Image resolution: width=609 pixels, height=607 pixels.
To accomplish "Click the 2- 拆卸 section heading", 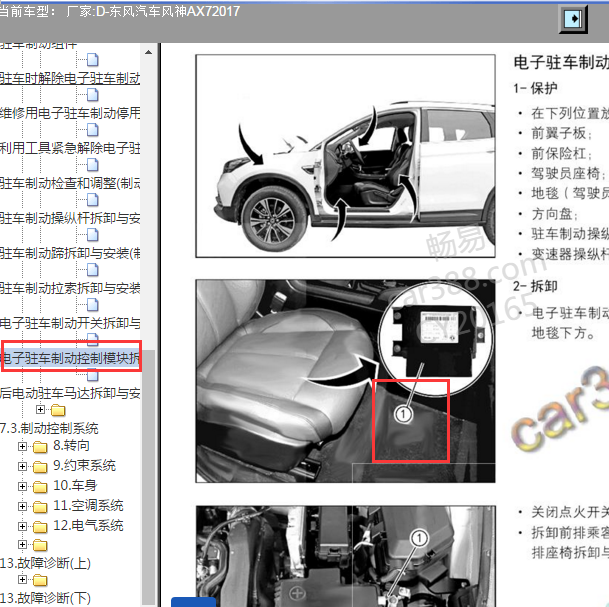I will click(535, 286).
